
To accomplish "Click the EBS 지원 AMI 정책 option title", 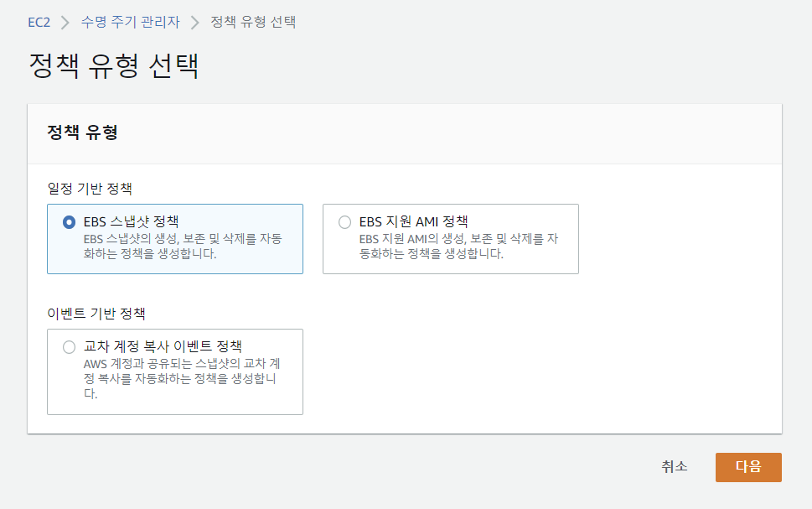I will tap(414, 222).
